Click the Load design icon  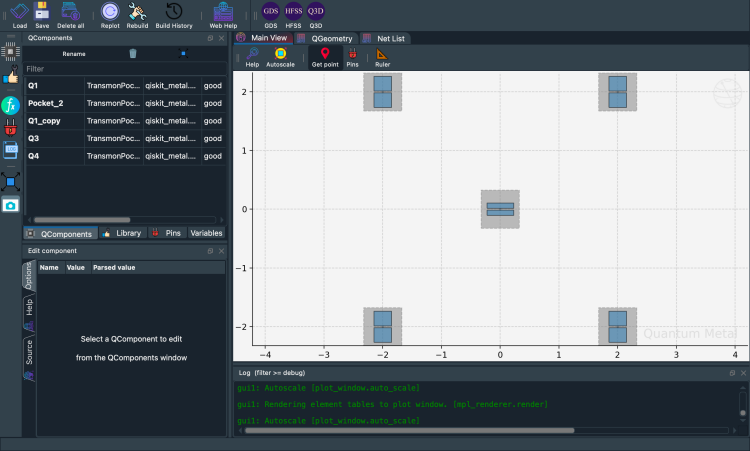(20, 15)
